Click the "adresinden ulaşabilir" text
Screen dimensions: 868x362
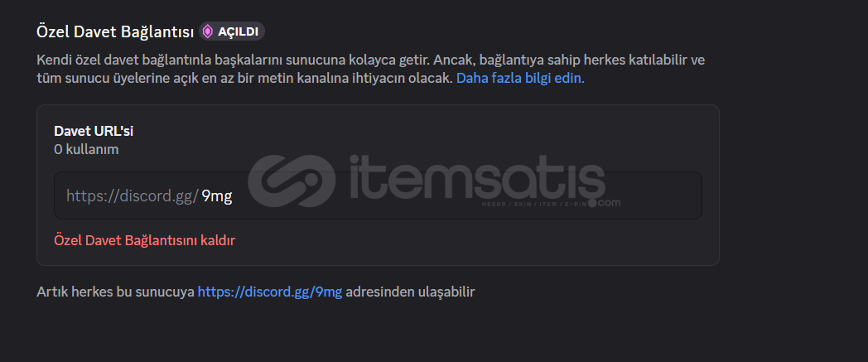(410, 292)
